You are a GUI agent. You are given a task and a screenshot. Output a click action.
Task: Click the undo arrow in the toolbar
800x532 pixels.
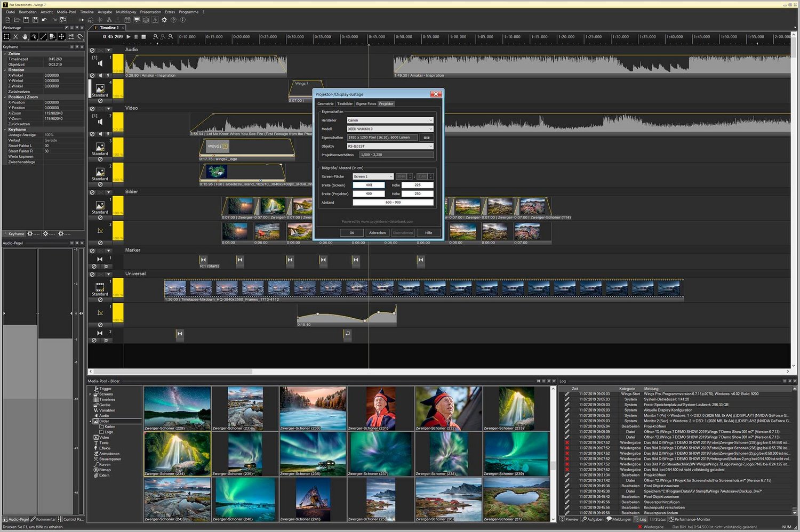coord(44,20)
